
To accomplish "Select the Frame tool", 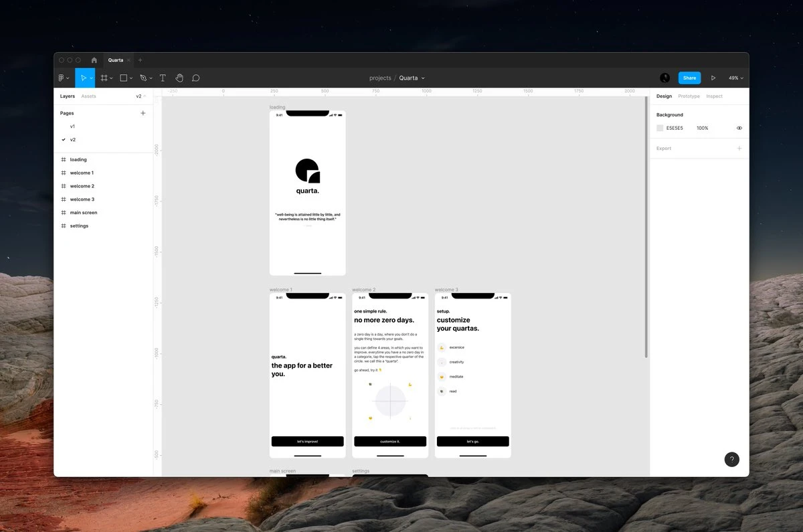I will point(104,78).
